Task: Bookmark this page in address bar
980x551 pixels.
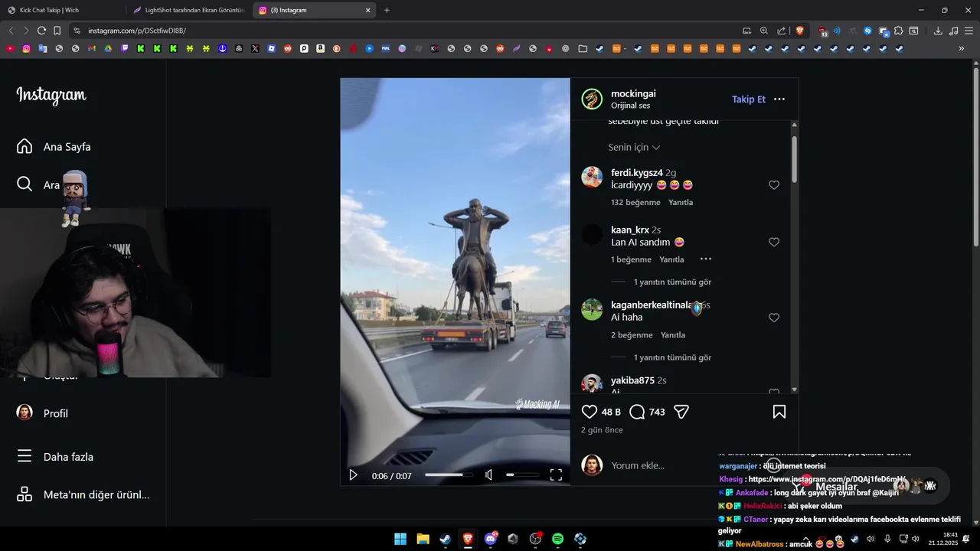Action: coord(57,31)
